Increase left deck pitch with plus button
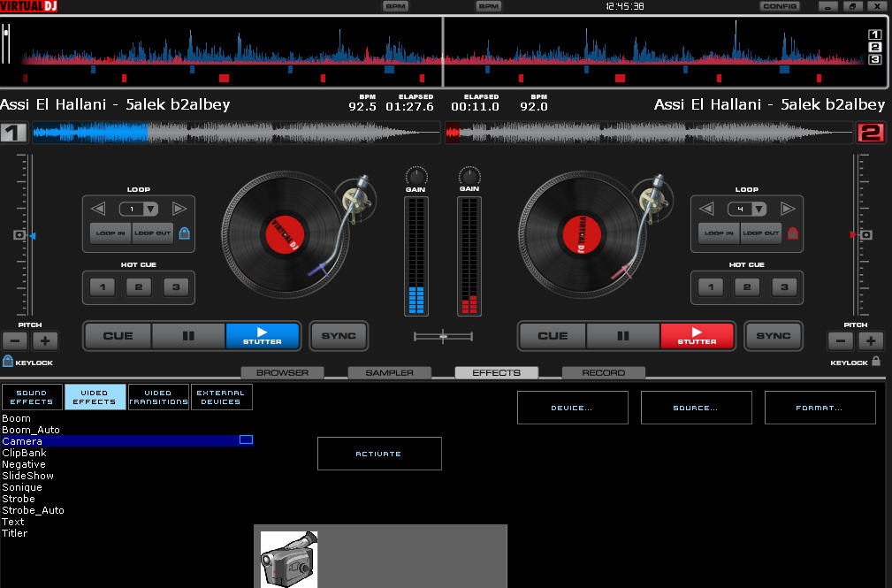The image size is (892, 588). [45, 341]
